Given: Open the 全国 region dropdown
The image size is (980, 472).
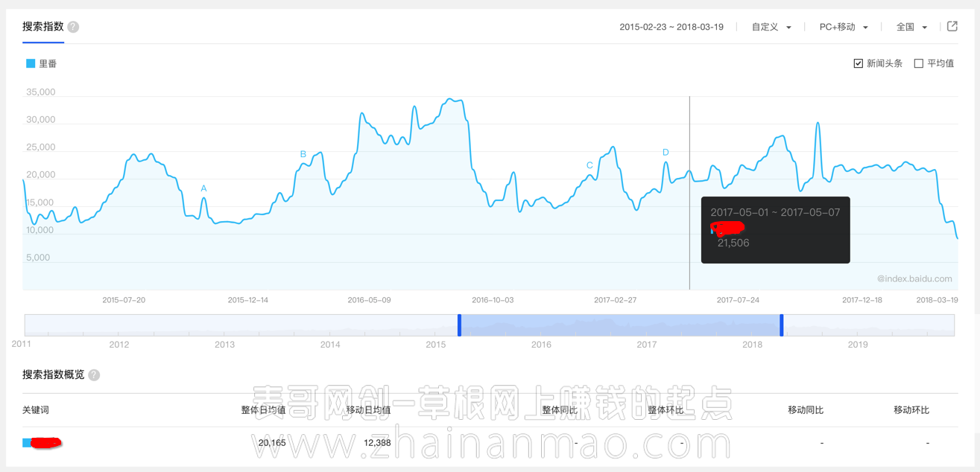Looking at the screenshot, I should click(x=911, y=27).
